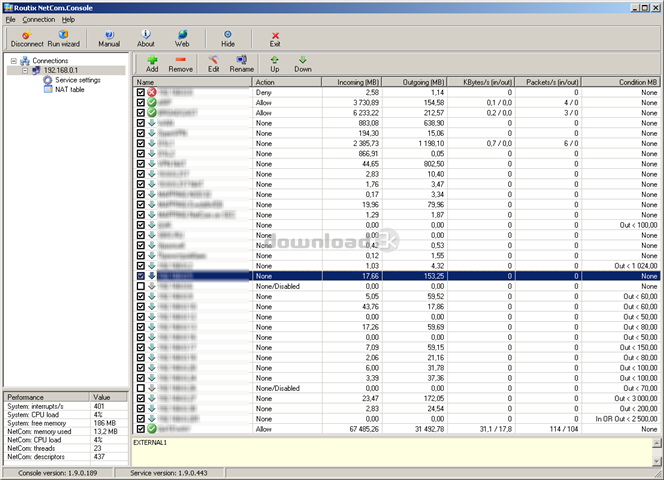This screenshot has height=480, width=664.
Task: Click the Performance column header
Action: click(x=47, y=397)
